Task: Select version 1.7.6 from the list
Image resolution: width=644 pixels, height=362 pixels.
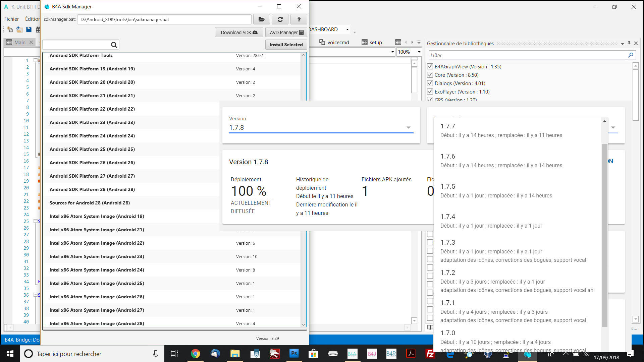Action: [517, 161]
